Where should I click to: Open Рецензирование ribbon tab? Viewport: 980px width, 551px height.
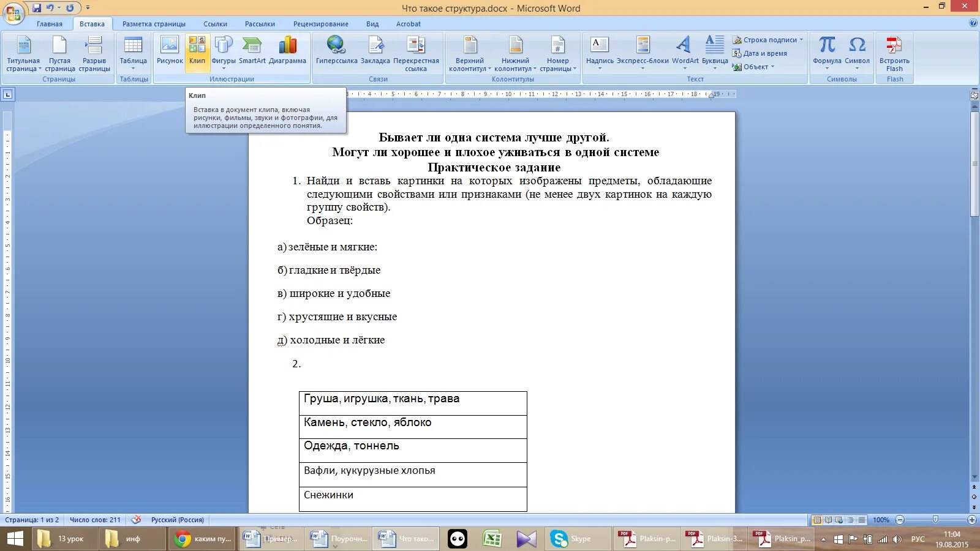320,24
